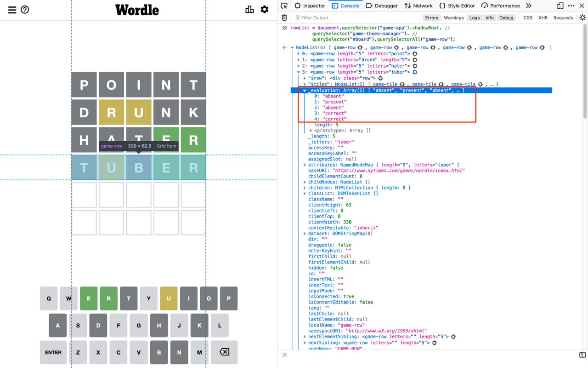This screenshot has width=588, height=368.
Task: Activate the element picker tool in DevTools
Action: coord(284,6)
